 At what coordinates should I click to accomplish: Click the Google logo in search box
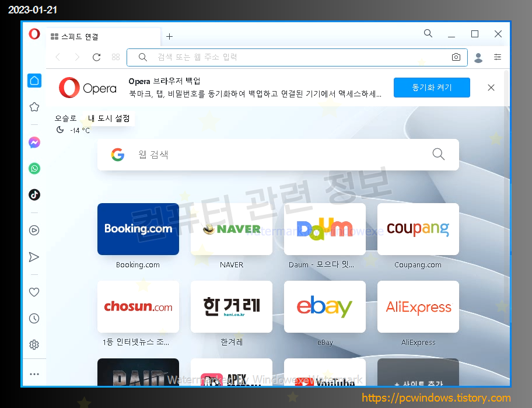click(x=118, y=155)
